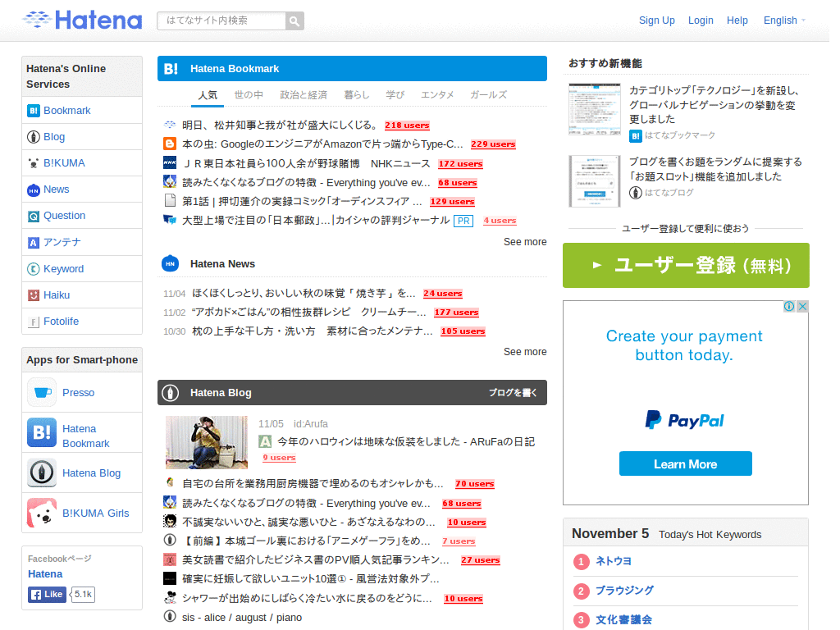The height and width of the screenshot is (630, 840).
Task: Click the id:Arufa author text
Action: pyautogui.click(x=311, y=424)
